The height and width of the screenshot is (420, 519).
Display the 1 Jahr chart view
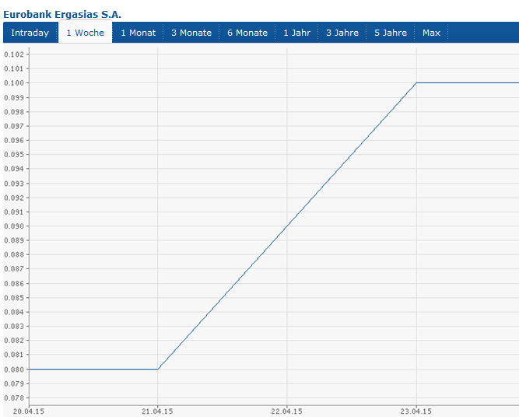point(296,33)
